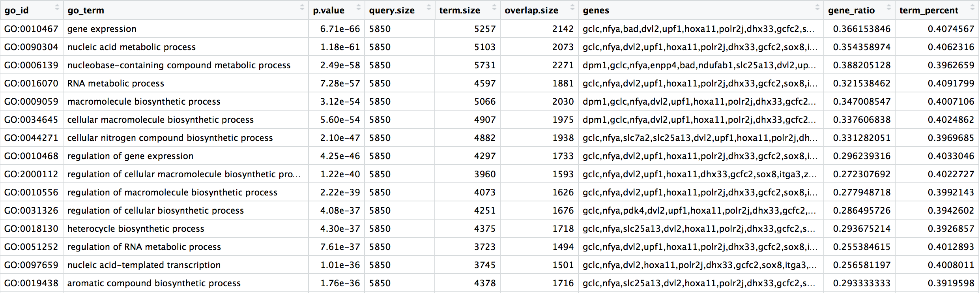Viewport: 980px width, 293px height.
Task: Click the term.size sort arrow icon
Action: pyautogui.click(x=494, y=8)
